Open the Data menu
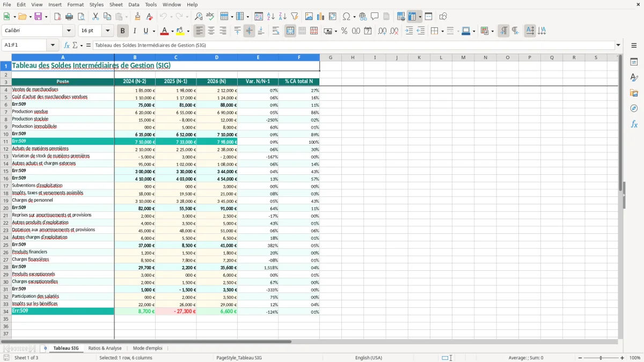The image size is (644, 362). (134, 4)
